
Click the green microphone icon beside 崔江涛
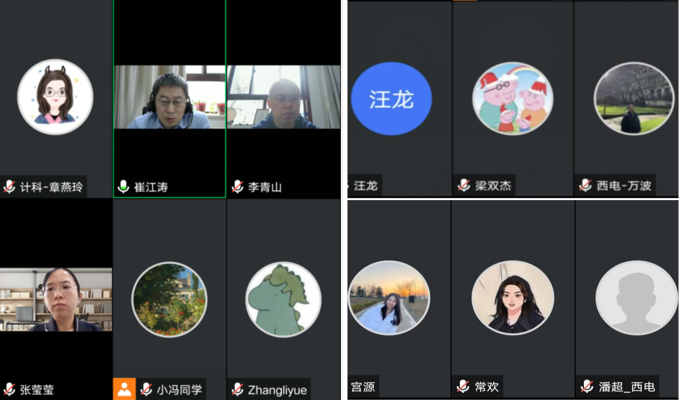(123, 187)
